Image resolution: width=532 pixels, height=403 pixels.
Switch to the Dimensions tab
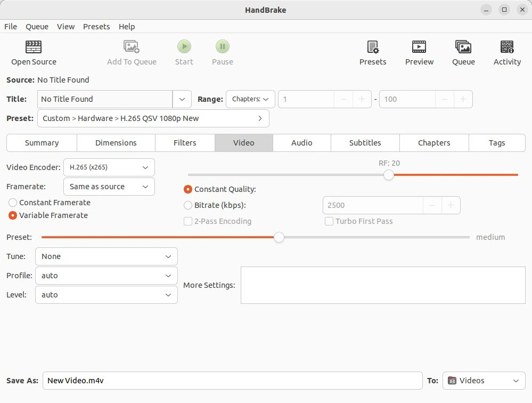click(x=116, y=143)
